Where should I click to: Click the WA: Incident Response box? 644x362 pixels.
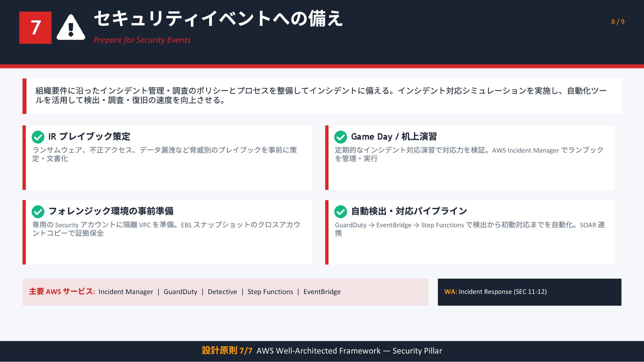tap(529, 292)
